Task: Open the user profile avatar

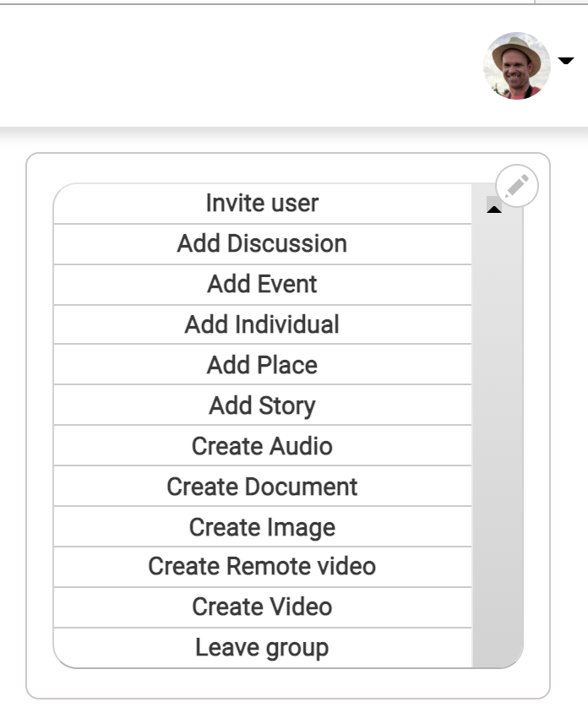Action: (x=516, y=66)
